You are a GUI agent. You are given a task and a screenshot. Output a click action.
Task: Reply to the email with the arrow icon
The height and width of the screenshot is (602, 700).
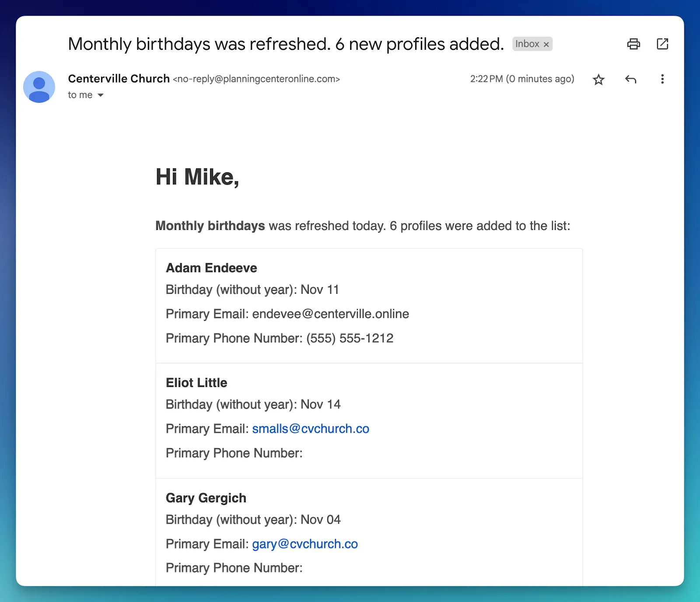click(x=630, y=80)
